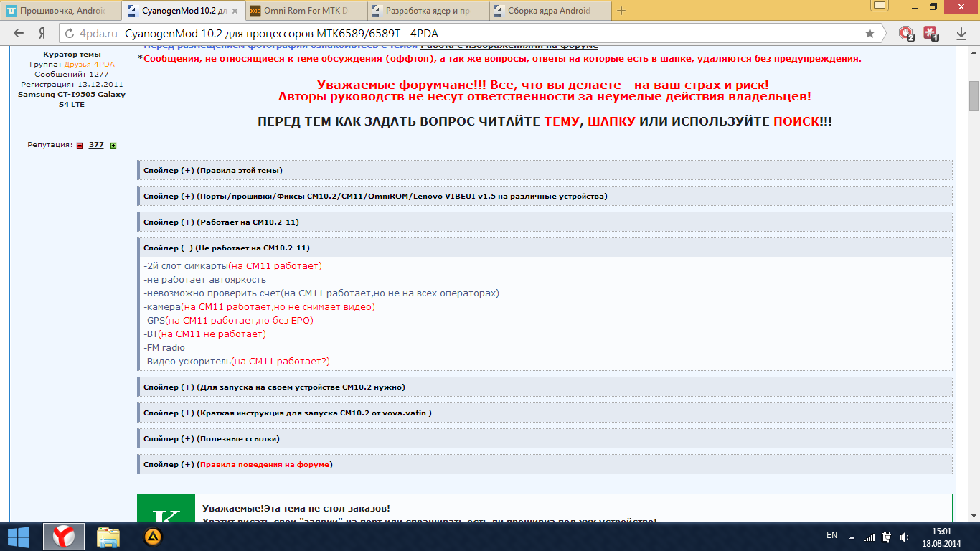
Task: Open the browser menu hamburger button
Action: (880, 6)
